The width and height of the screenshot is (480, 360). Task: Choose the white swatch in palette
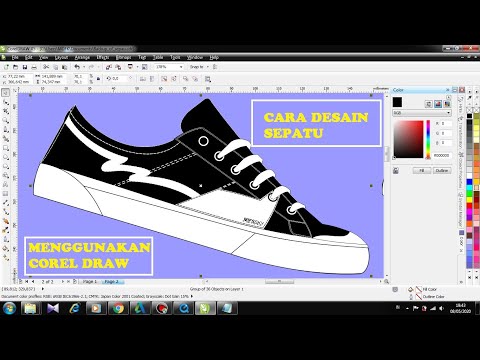pos(469,176)
